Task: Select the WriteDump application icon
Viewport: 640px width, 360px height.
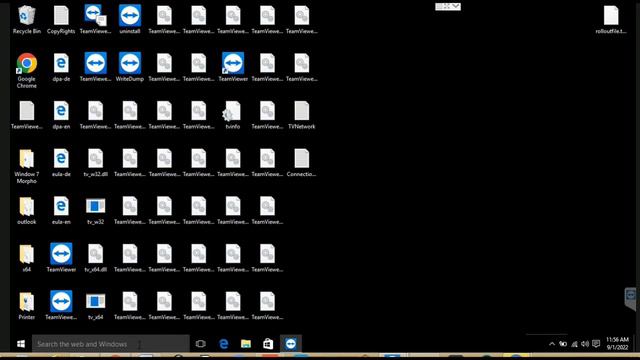Action: tap(130, 67)
